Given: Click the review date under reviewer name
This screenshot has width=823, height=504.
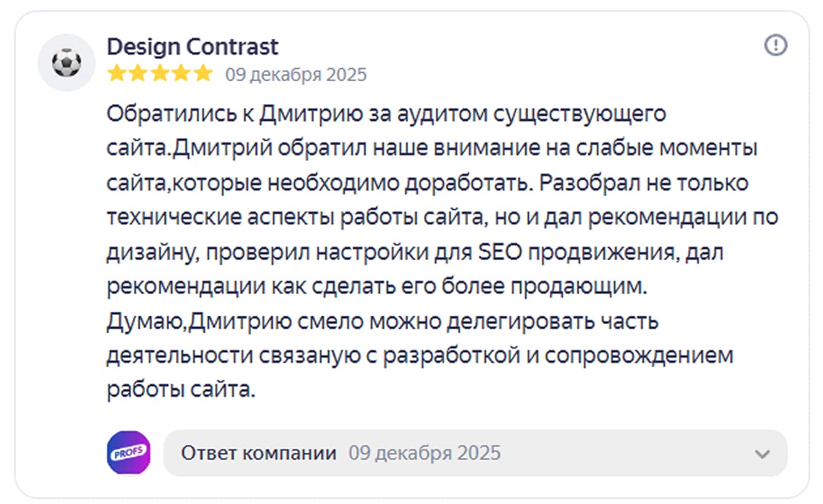Looking at the screenshot, I should (295, 75).
